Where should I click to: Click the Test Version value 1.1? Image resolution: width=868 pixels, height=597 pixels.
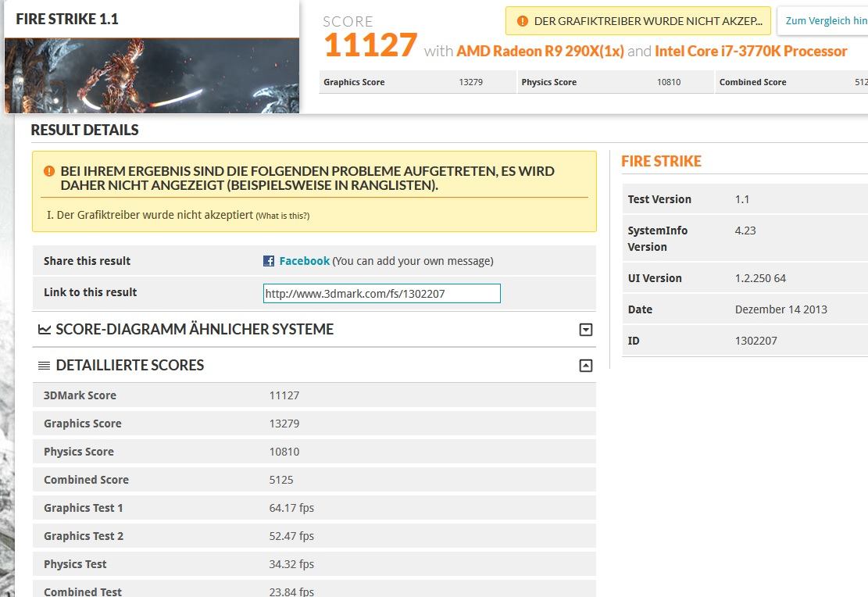click(x=741, y=199)
